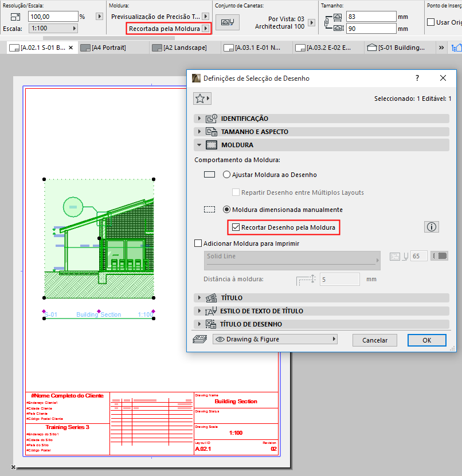Click the building section drawing on layout
Image resolution: width=462 pixels, height=476 pixels.
click(99, 239)
